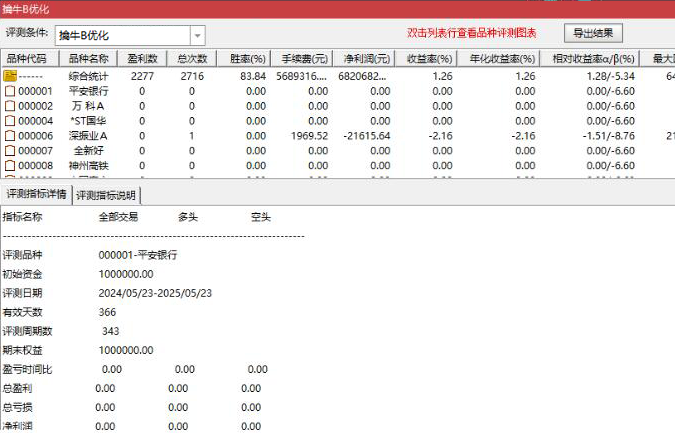Viewport: 675px width, 447px height.
Task: Click the 盈亏时间比 label
Action: click(x=27, y=369)
